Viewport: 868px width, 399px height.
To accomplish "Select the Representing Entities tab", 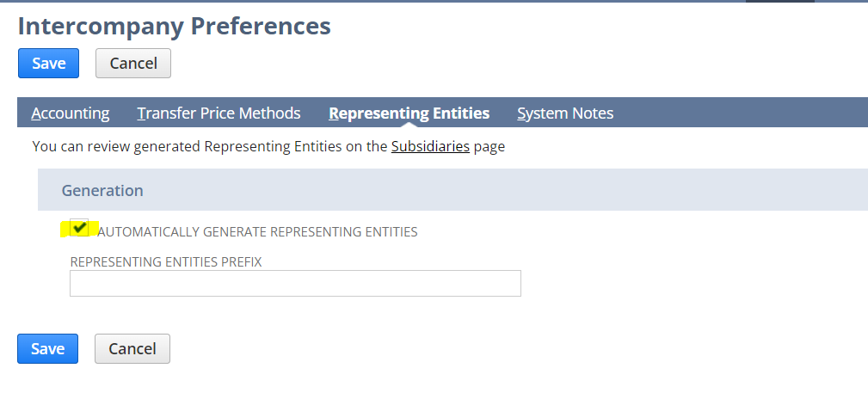I will click(409, 114).
